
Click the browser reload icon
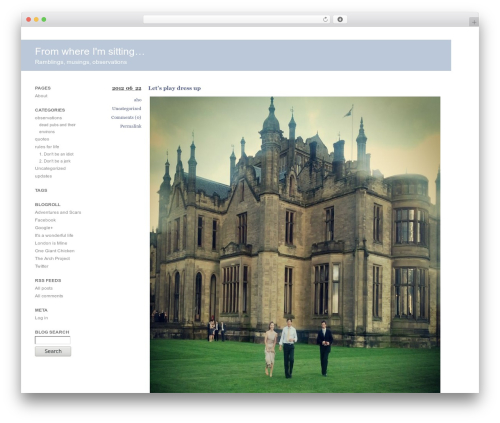click(325, 19)
